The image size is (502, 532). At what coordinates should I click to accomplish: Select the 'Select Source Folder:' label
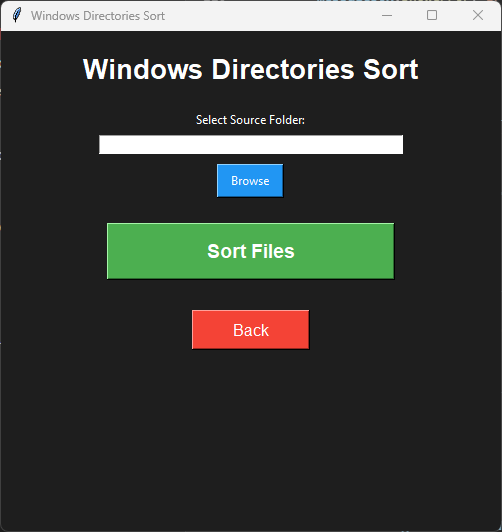pyautogui.click(x=250, y=120)
